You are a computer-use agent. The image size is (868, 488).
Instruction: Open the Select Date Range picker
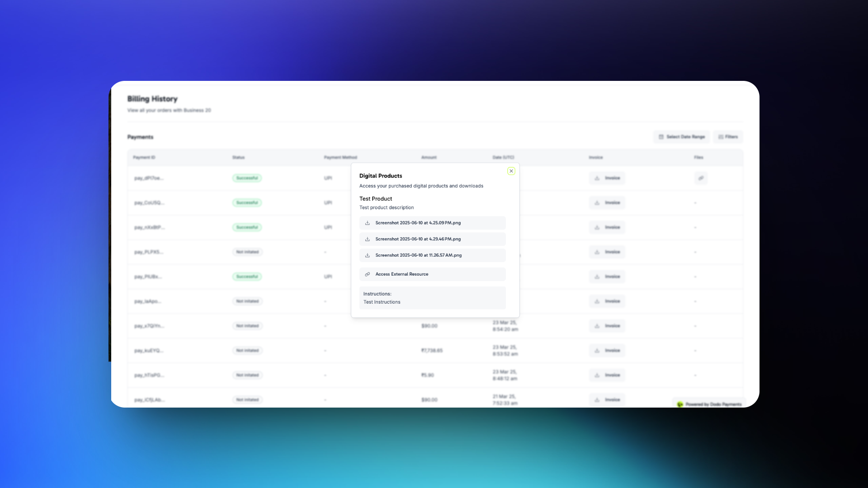[x=682, y=137]
